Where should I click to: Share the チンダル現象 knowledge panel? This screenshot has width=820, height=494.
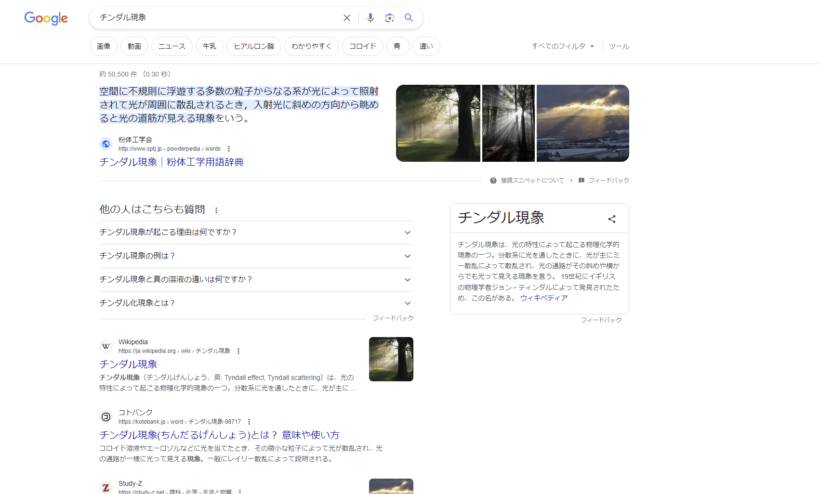point(612,219)
